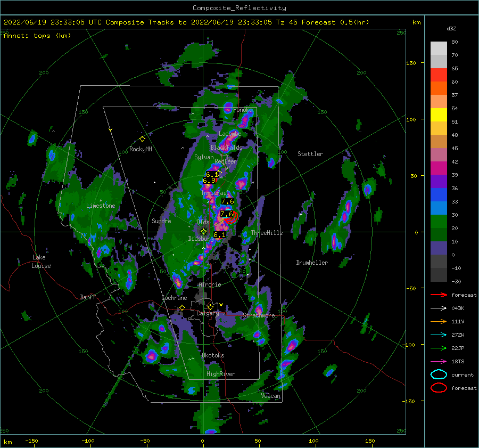
Task: Click the Calgary city label
Action: [x=208, y=313]
